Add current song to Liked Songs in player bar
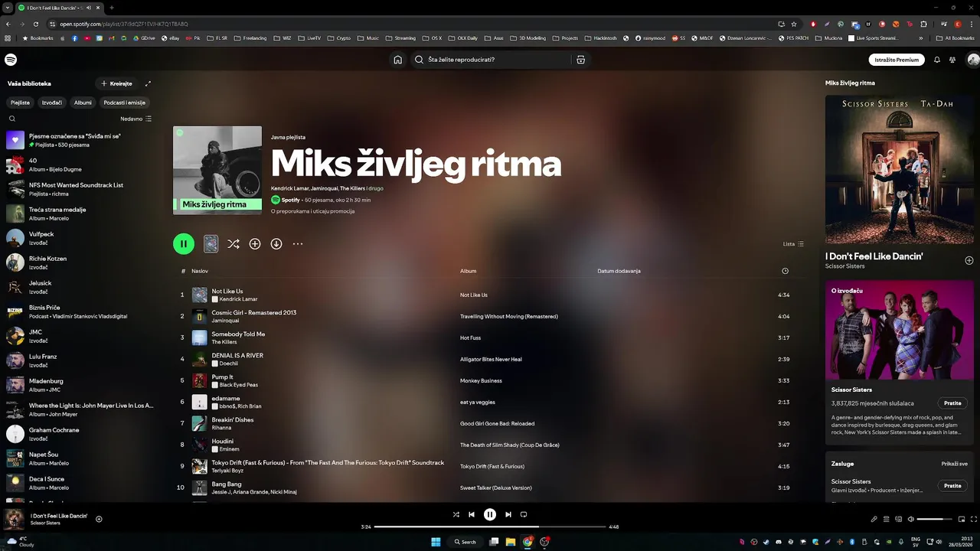 [99, 519]
